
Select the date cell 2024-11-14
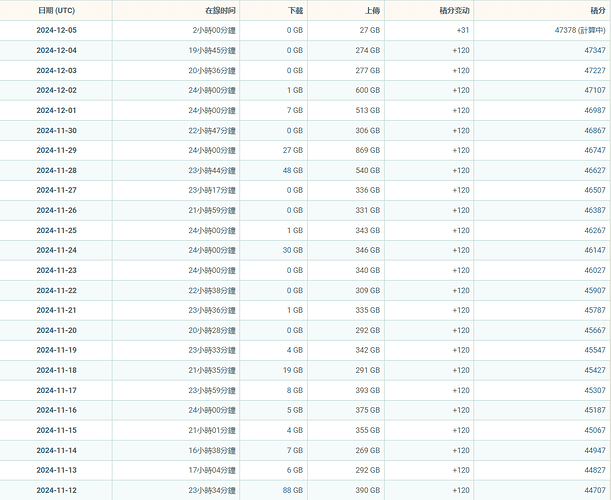tap(57, 451)
